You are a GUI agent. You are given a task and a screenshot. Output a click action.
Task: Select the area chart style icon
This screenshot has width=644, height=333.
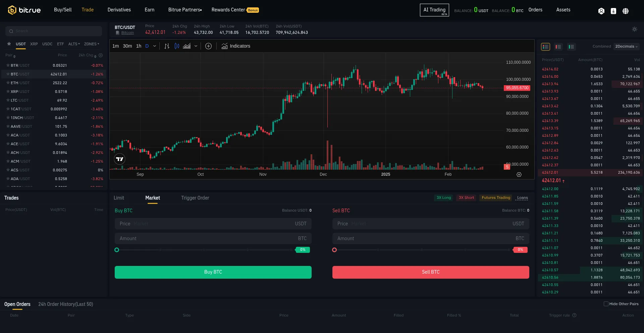(x=187, y=46)
